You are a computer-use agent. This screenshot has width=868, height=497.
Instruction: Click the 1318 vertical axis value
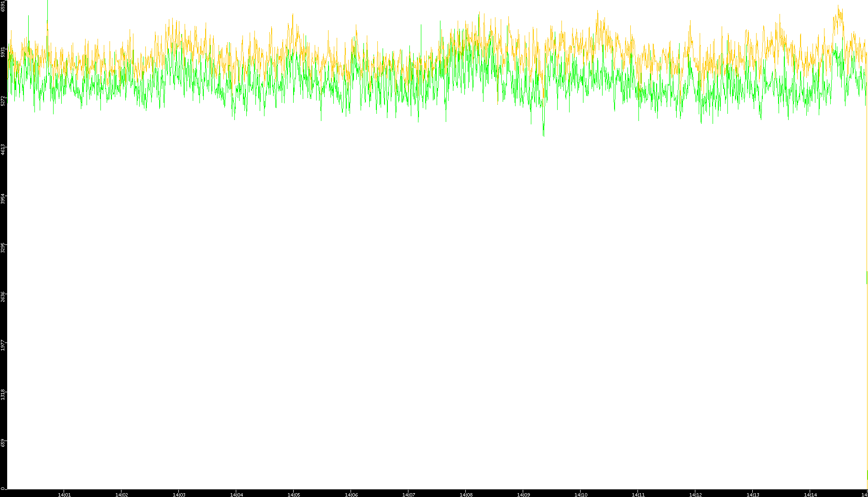coord(3,395)
